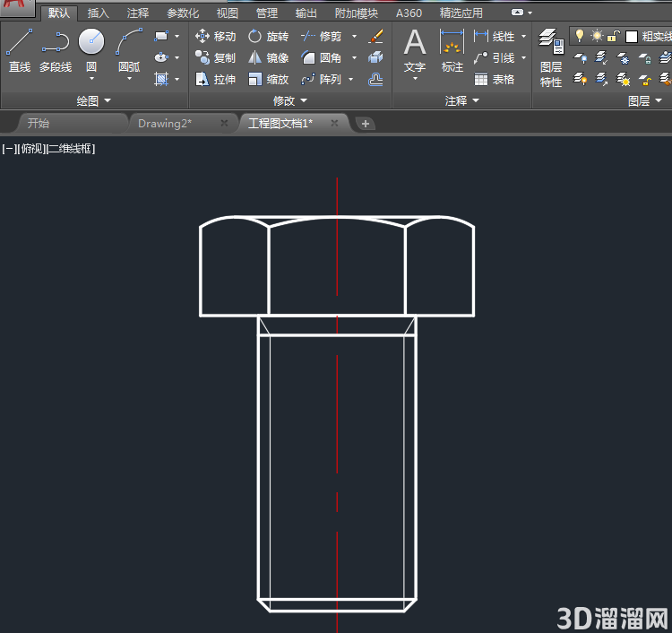Select the Dimension (标注) tool
The image size is (672, 633).
(x=452, y=50)
